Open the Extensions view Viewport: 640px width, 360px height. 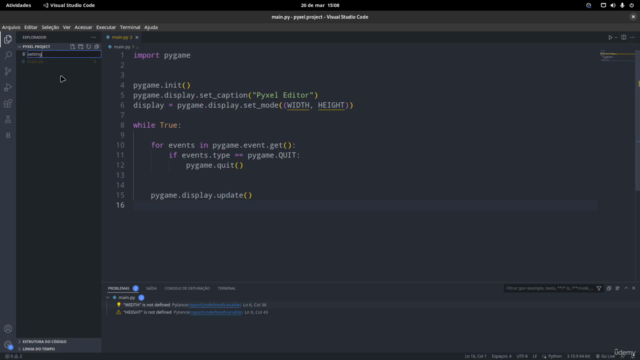point(8,103)
